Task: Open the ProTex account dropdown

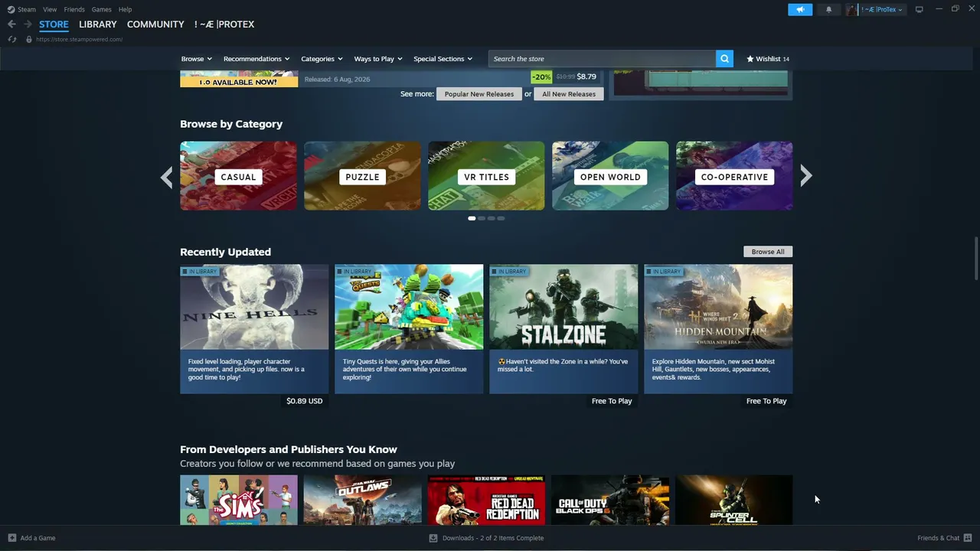Action: point(881,9)
